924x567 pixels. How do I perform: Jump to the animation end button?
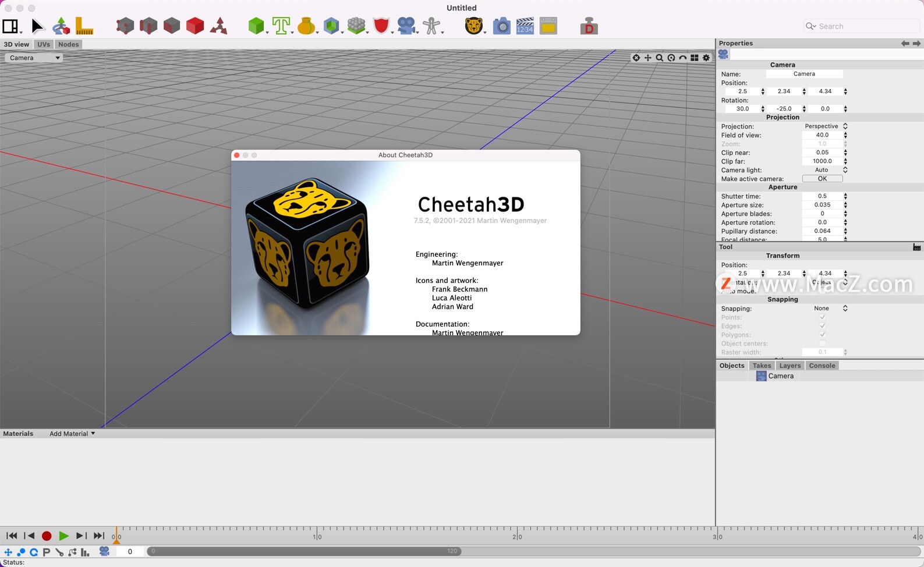click(99, 536)
